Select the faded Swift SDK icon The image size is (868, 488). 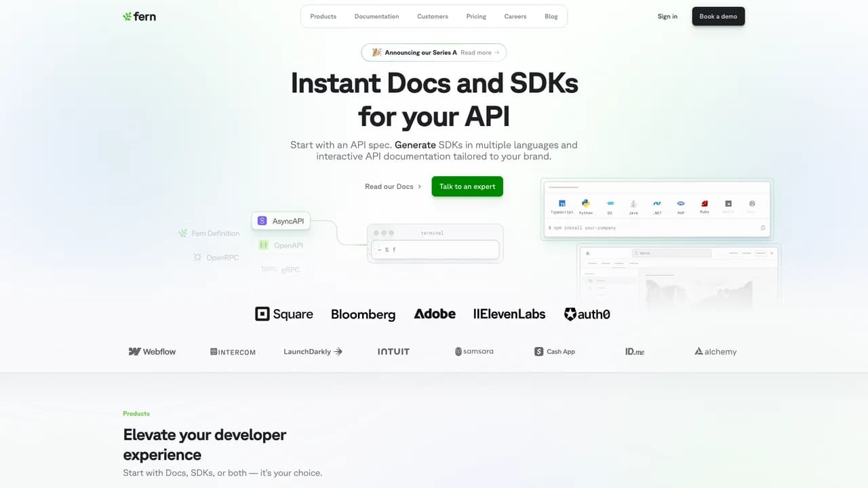[728, 203]
